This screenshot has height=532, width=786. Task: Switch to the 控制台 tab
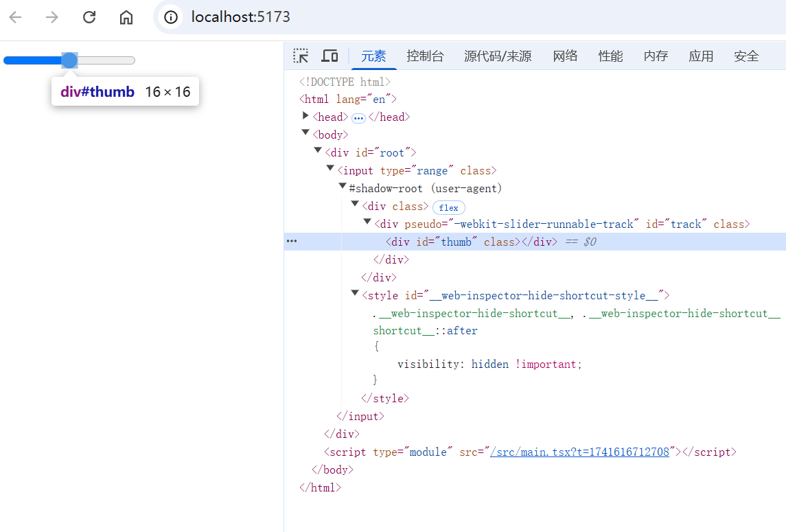click(x=425, y=56)
